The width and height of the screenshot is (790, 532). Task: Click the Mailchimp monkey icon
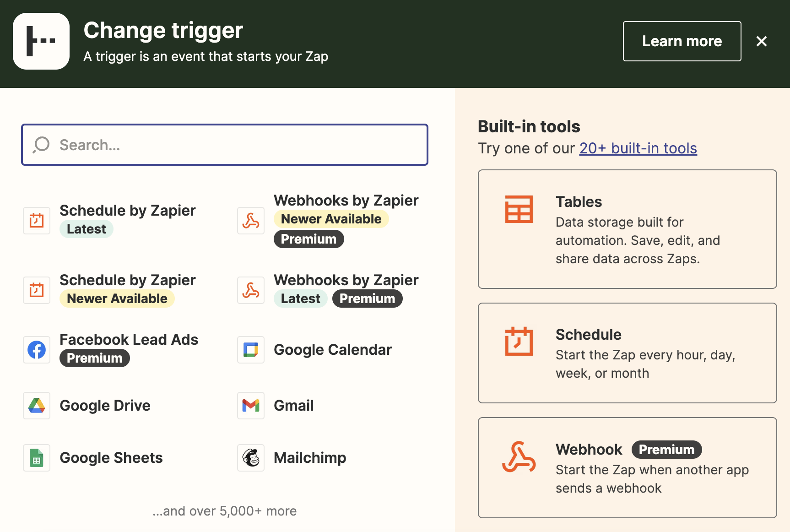251,458
